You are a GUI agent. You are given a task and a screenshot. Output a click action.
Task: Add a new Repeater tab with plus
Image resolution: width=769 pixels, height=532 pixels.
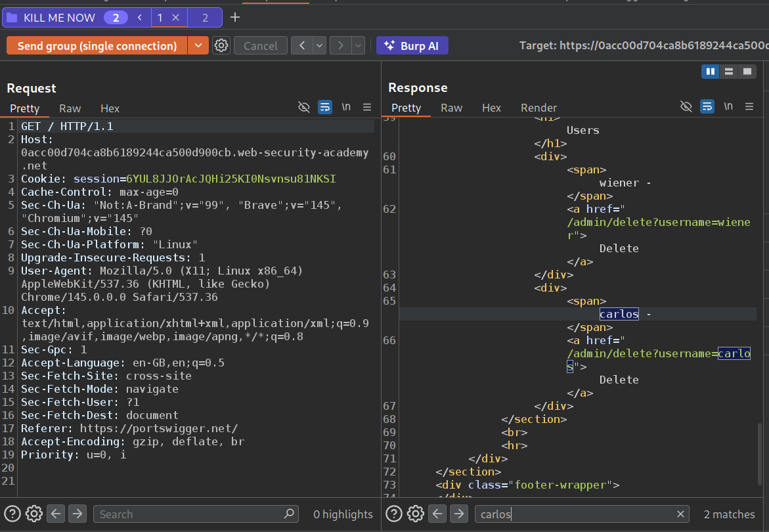pyautogui.click(x=235, y=18)
